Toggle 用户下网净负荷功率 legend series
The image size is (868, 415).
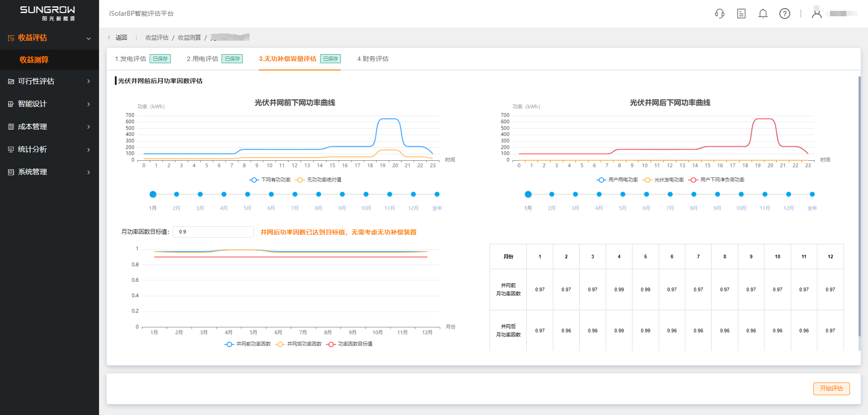point(717,180)
